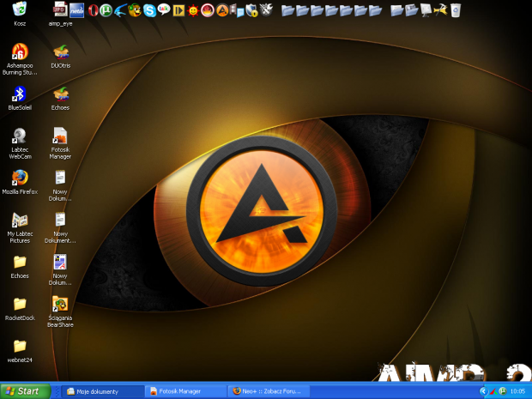The width and height of the screenshot is (532, 399).
Task: Click the Netia icon in the dock
Action: coord(76,10)
